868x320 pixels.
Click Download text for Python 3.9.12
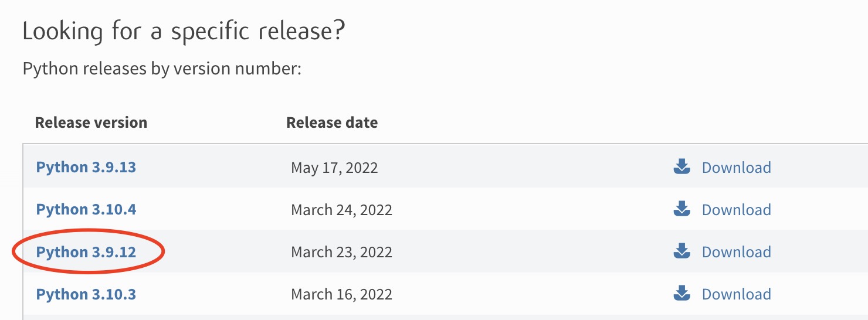(x=737, y=252)
